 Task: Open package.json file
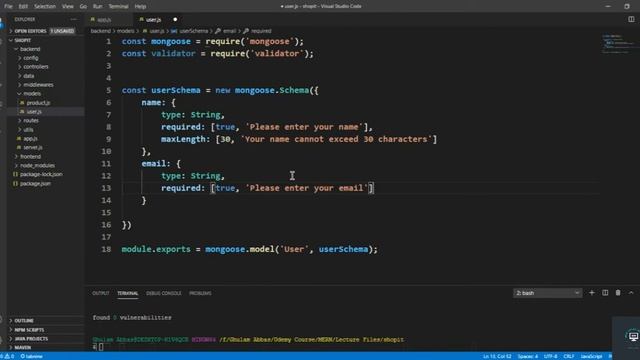point(46,183)
